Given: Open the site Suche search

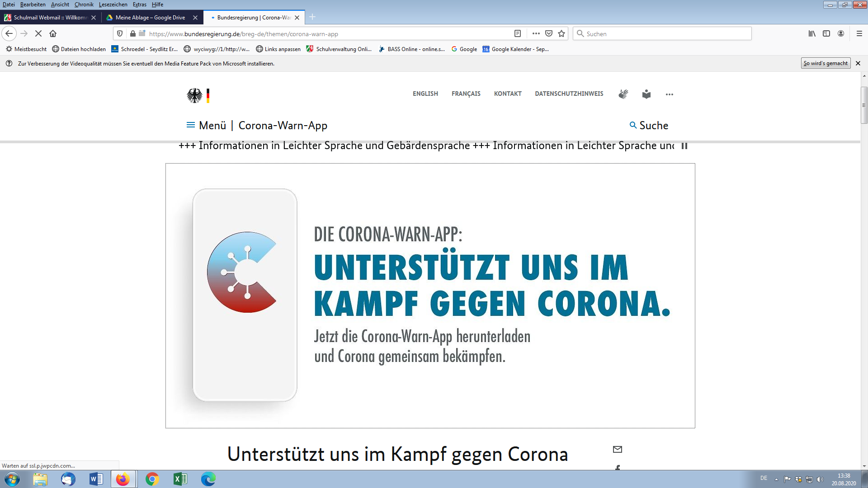Looking at the screenshot, I should (649, 125).
